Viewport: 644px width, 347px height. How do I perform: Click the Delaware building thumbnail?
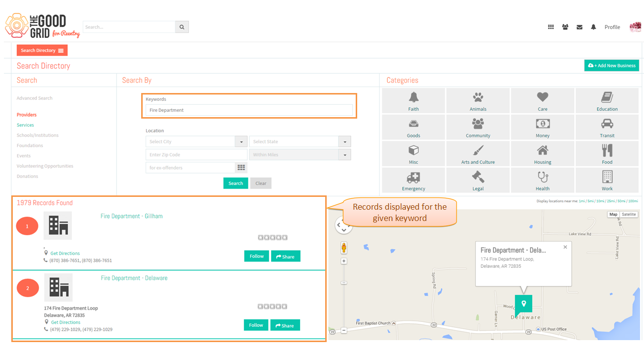click(58, 287)
